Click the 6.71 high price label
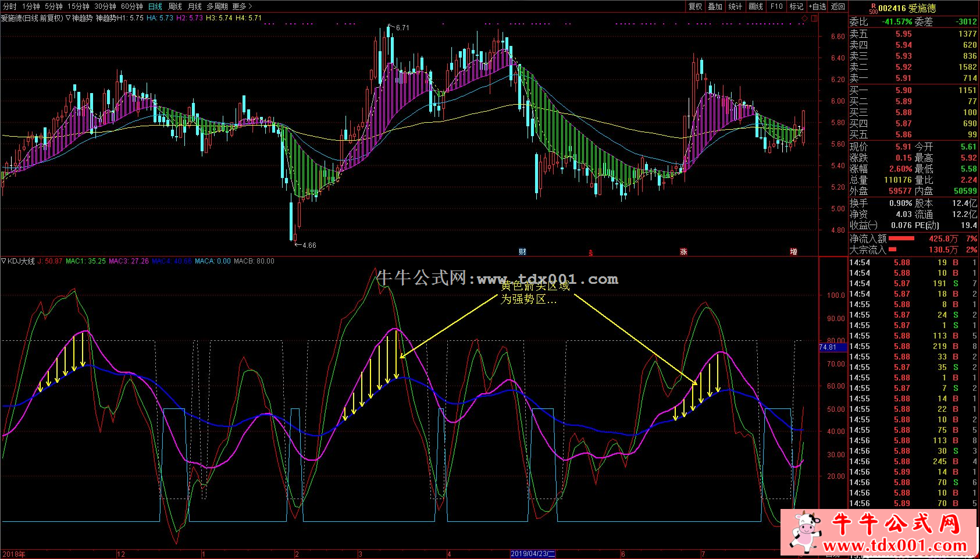The height and width of the screenshot is (559, 980). click(x=402, y=27)
